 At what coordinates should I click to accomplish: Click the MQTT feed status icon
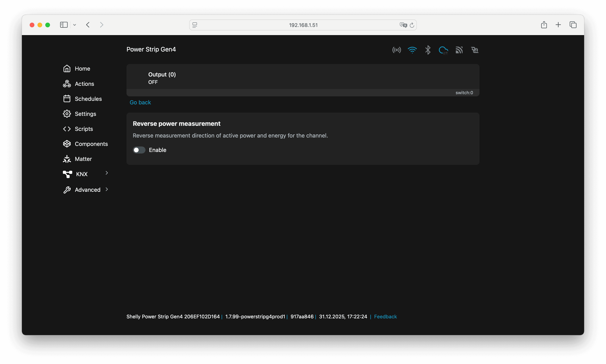click(x=459, y=50)
